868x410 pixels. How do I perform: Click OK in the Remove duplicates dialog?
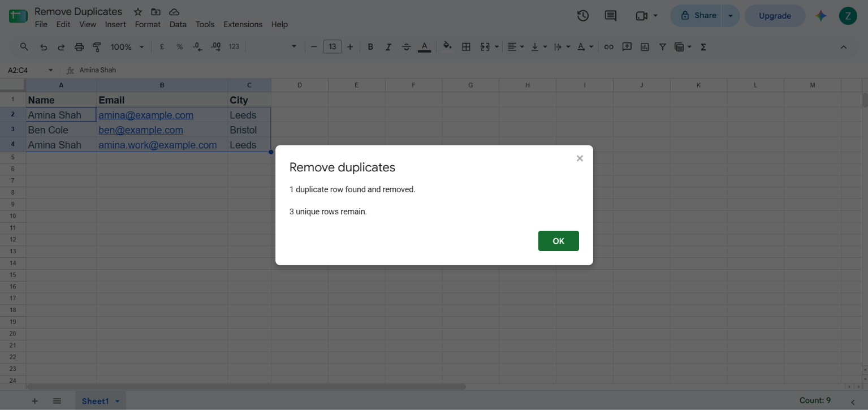click(x=558, y=241)
